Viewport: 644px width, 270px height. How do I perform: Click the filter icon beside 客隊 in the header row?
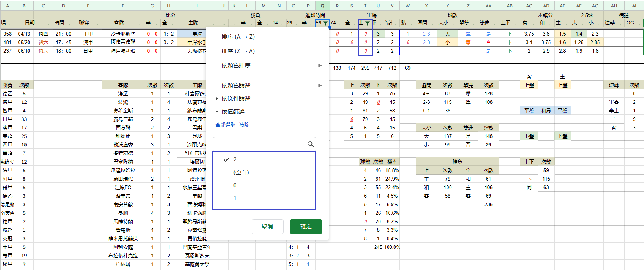tap(140, 23)
